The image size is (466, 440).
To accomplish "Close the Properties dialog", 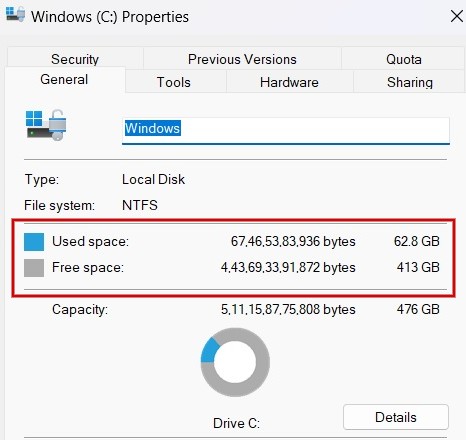I will [x=457, y=16].
